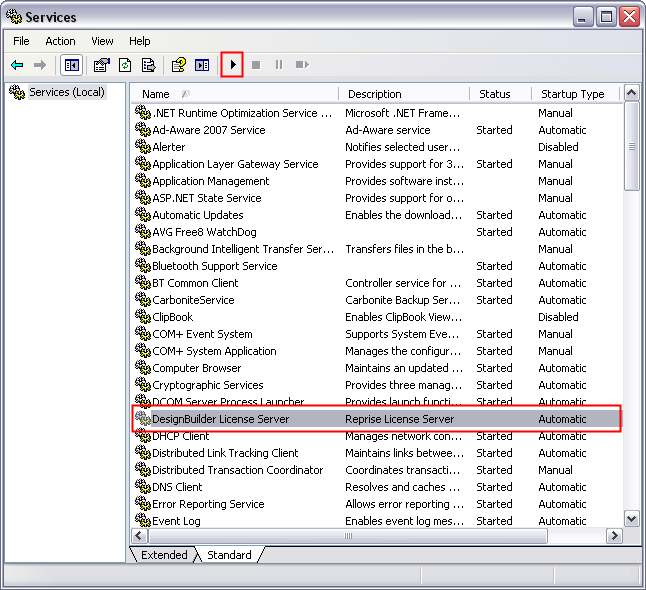Switch to the Extended tab
Screen dimensions: 646x590
[x=164, y=555]
